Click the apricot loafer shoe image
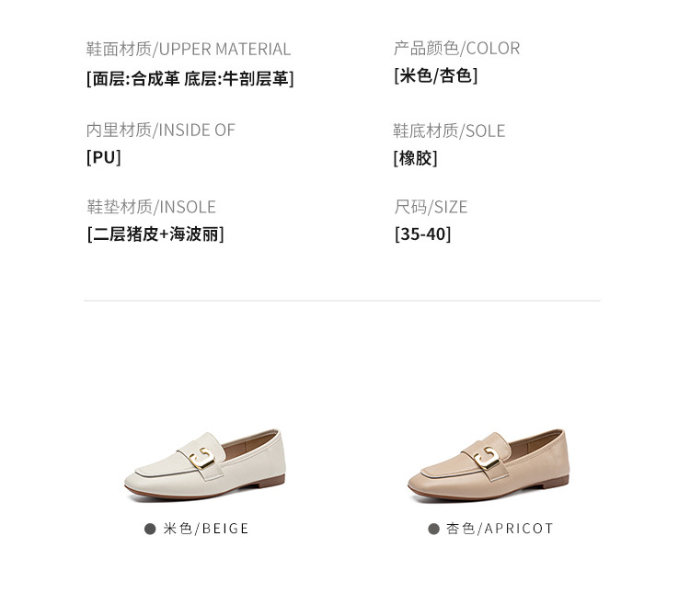Screen dimensions: 690x616 [489, 465]
